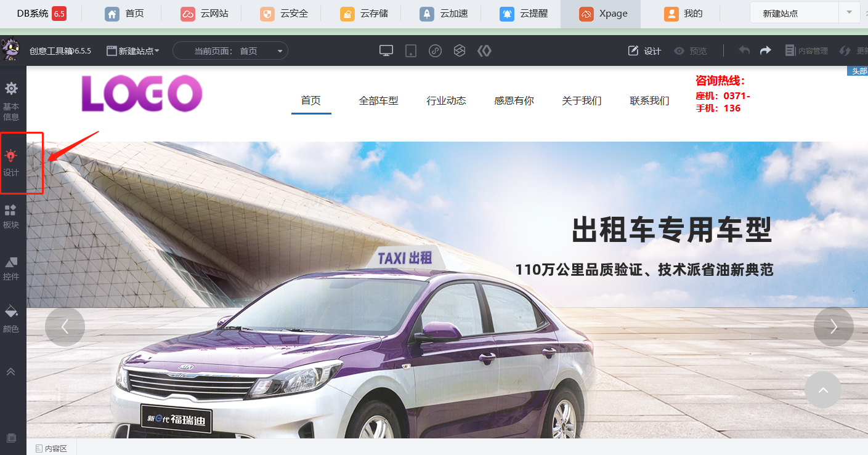Open the 当前页面 首页 page selector
Screen dimensions: 868x455
230,51
